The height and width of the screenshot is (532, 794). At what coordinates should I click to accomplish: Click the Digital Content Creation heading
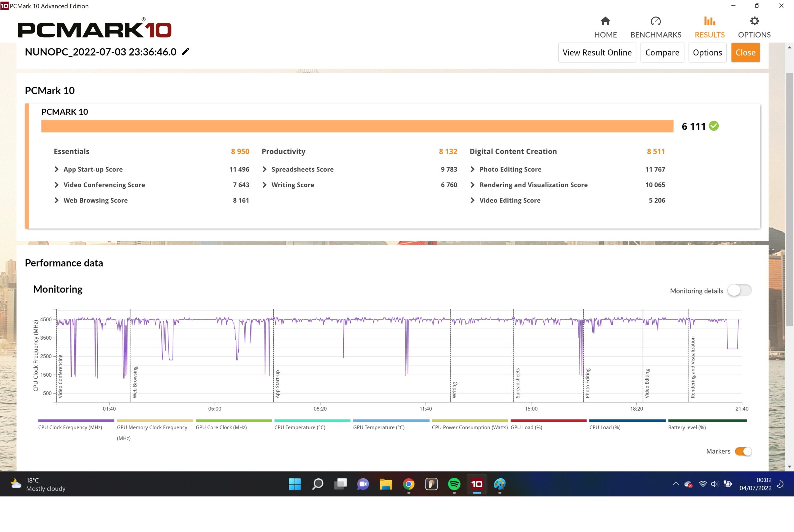click(513, 151)
